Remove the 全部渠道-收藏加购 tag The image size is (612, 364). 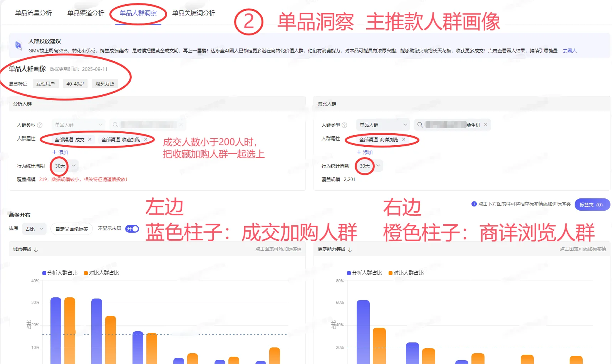[x=146, y=139]
